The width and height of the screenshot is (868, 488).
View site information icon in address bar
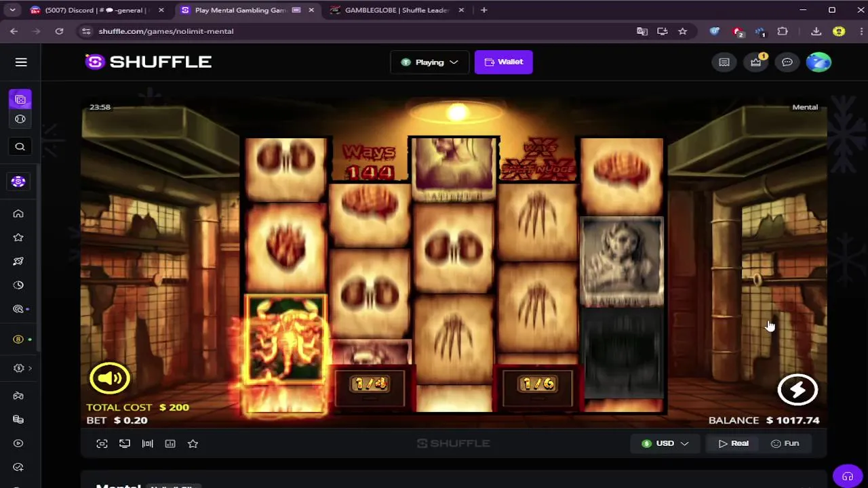pos(85,31)
